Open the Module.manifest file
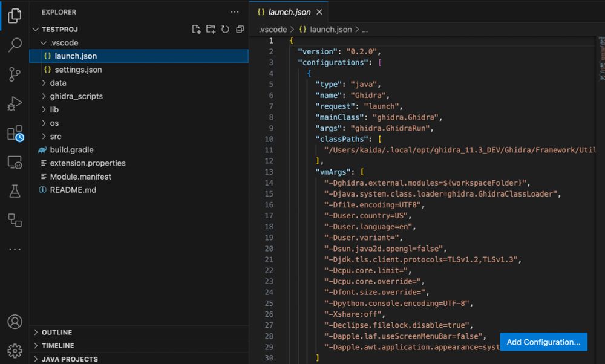Screen dimensions: 605x364 tap(139, 177)
